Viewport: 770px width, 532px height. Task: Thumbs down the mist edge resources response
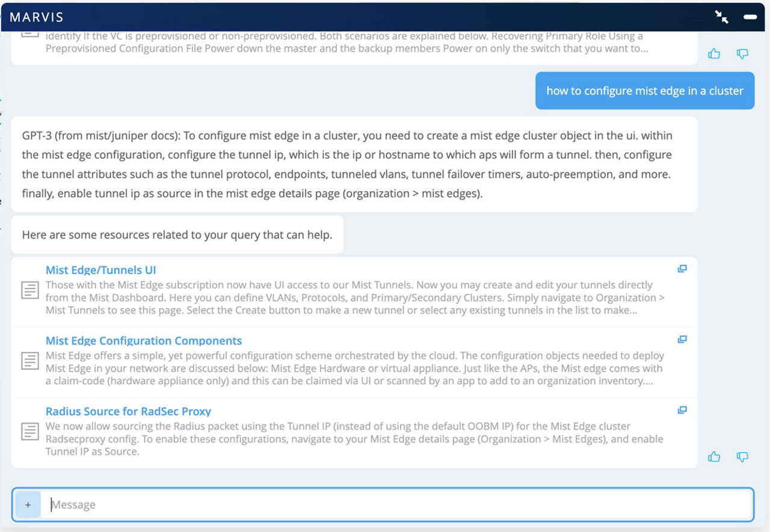[x=742, y=457]
